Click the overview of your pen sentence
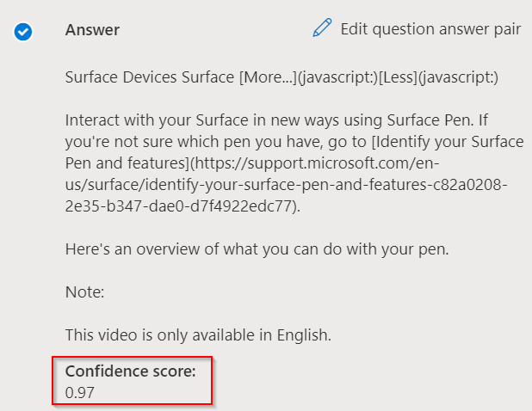The height and width of the screenshot is (411, 532). 257,249
